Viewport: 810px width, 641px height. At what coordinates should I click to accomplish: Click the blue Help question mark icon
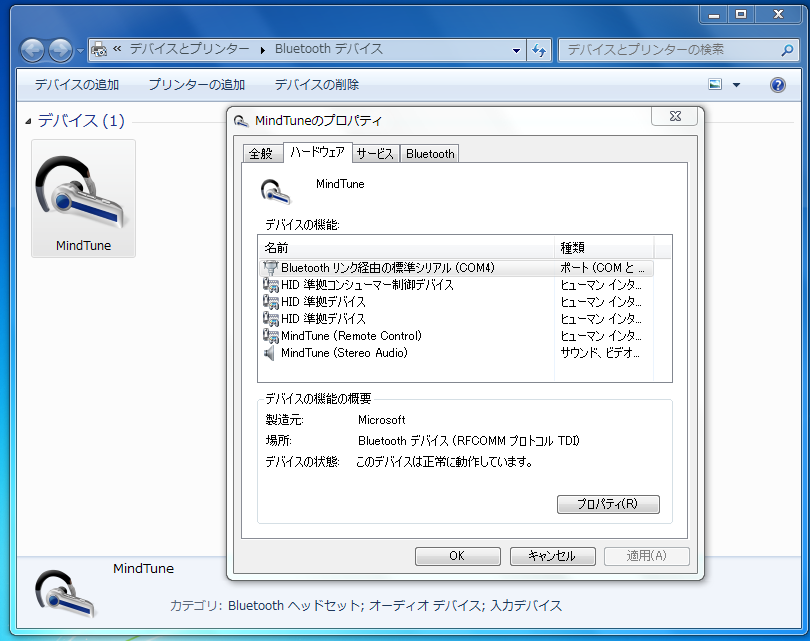(x=777, y=85)
